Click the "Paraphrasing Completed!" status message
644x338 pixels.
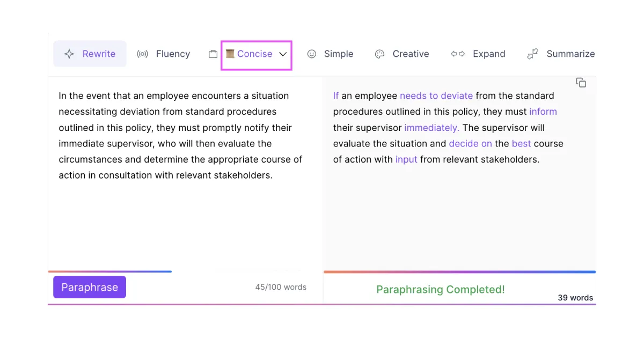pos(441,289)
